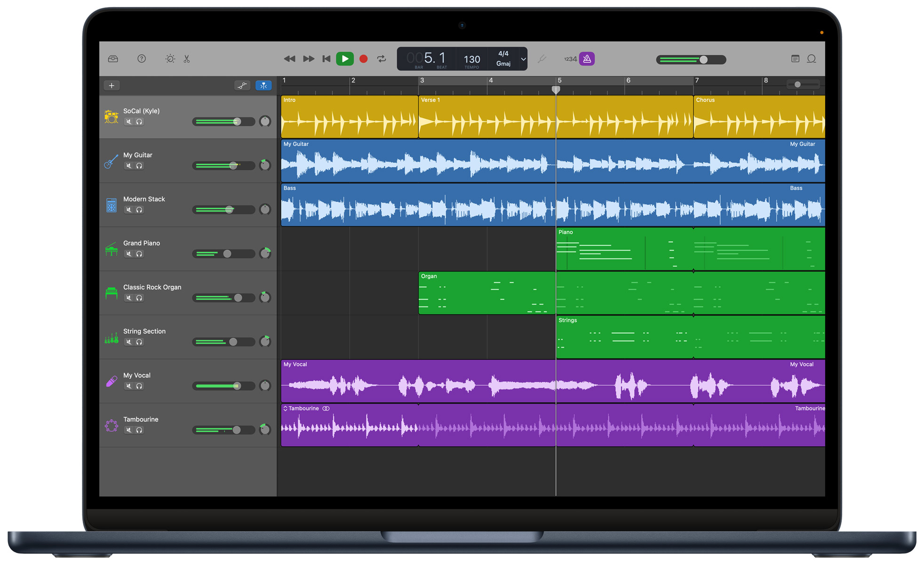The height and width of the screenshot is (564, 924).
Task: Add a new track with plus button
Action: tap(112, 86)
